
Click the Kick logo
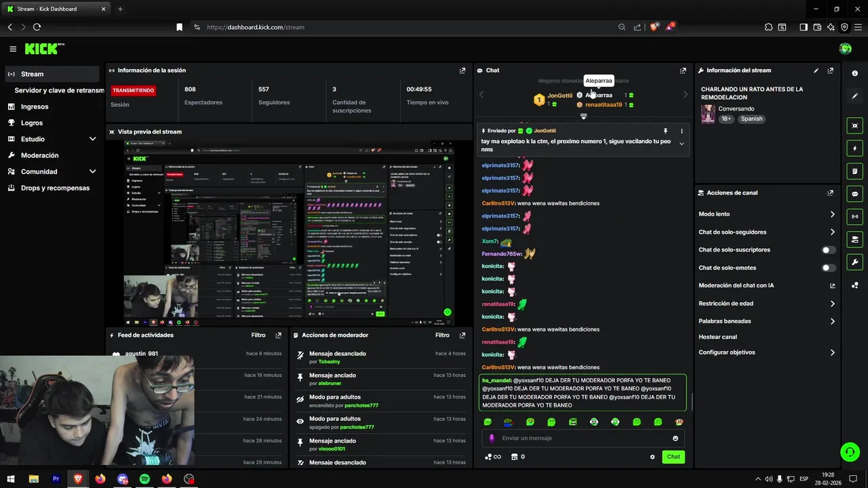click(x=45, y=49)
